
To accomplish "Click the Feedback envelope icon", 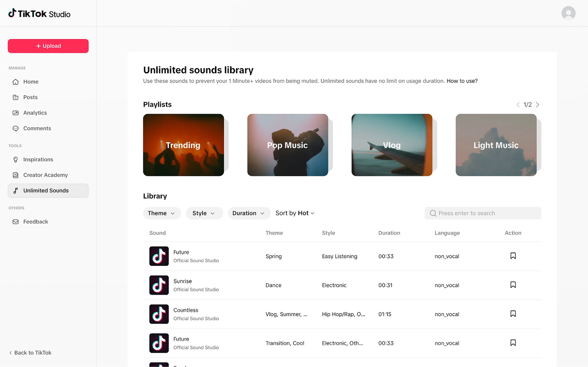I will coord(15,221).
